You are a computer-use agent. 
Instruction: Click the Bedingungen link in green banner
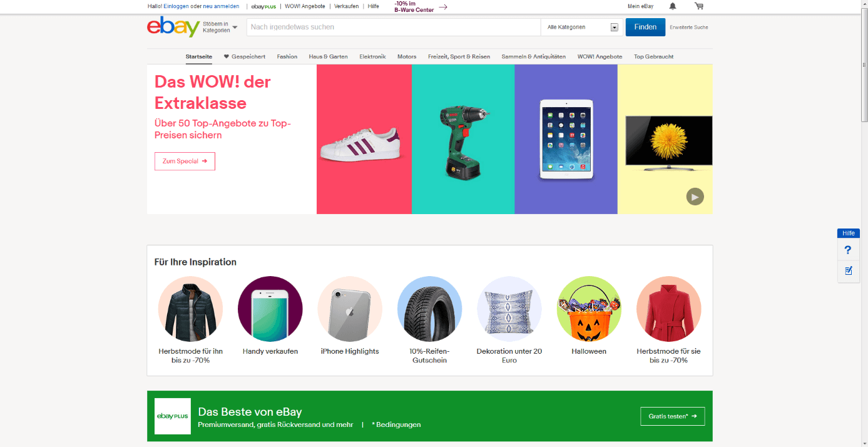point(396,424)
